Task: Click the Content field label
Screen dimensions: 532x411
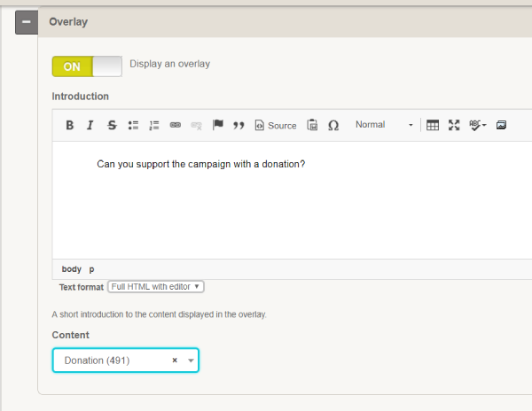Action: coord(71,335)
